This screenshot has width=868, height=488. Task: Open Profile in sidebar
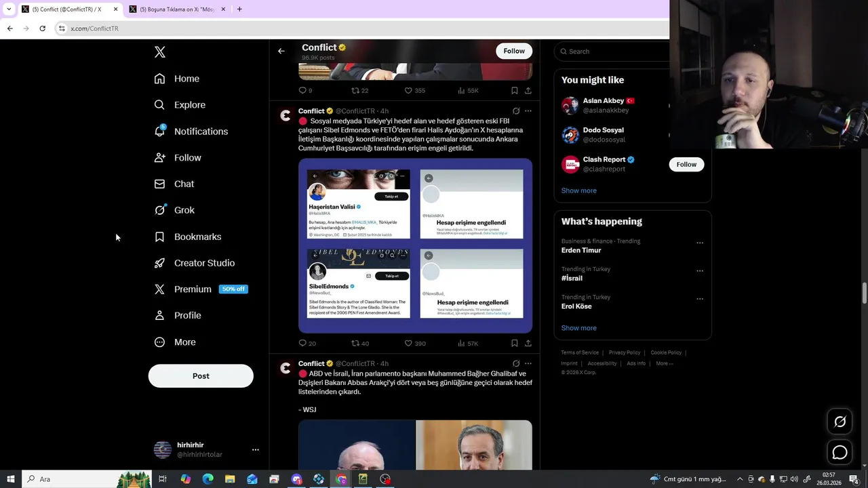(x=178, y=316)
